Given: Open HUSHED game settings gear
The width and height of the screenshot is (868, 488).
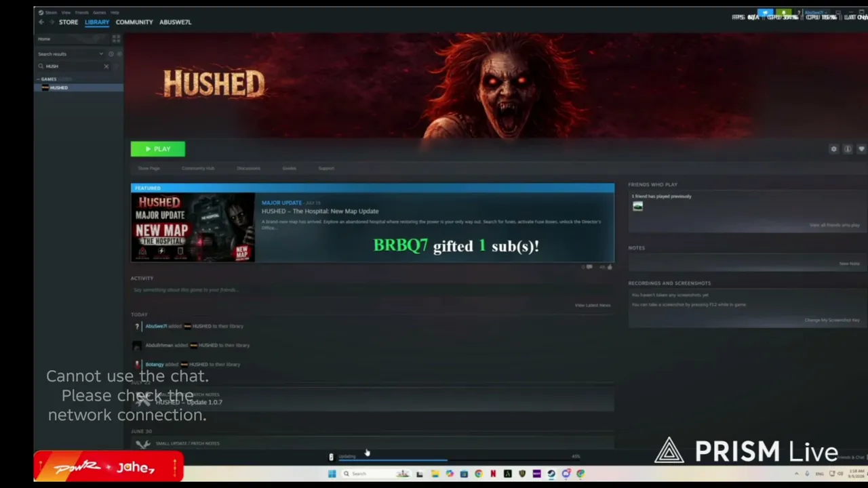Looking at the screenshot, I should (833, 149).
